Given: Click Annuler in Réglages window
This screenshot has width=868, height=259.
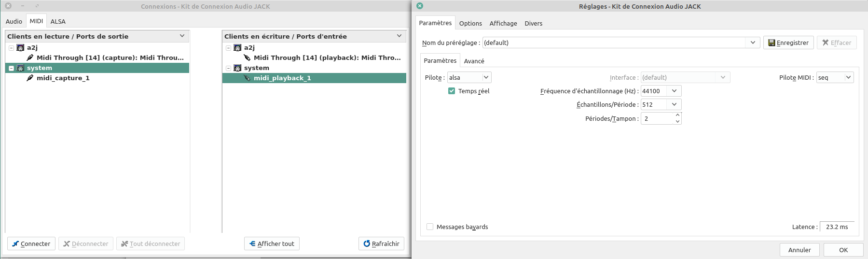Looking at the screenshot, I should 799,250.
